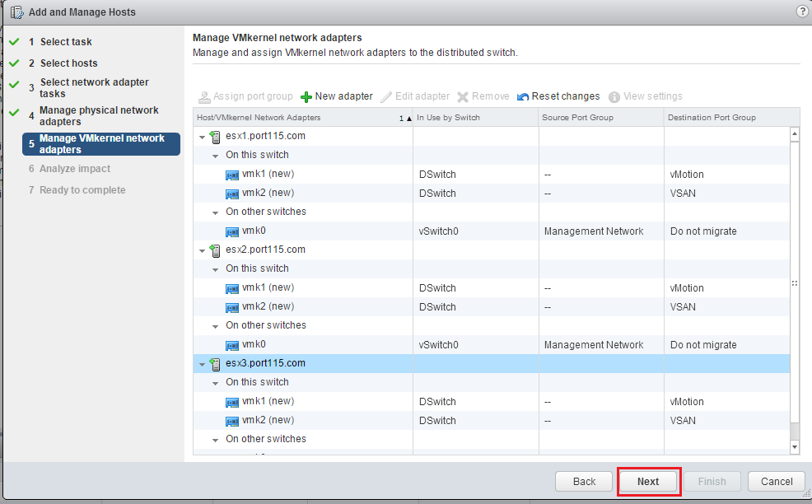The width and height of the screenshot is (812, 504).
Task: Select the vmk0 adapter icon under esx2.port115.com
Action: click(x=232, y=345)
